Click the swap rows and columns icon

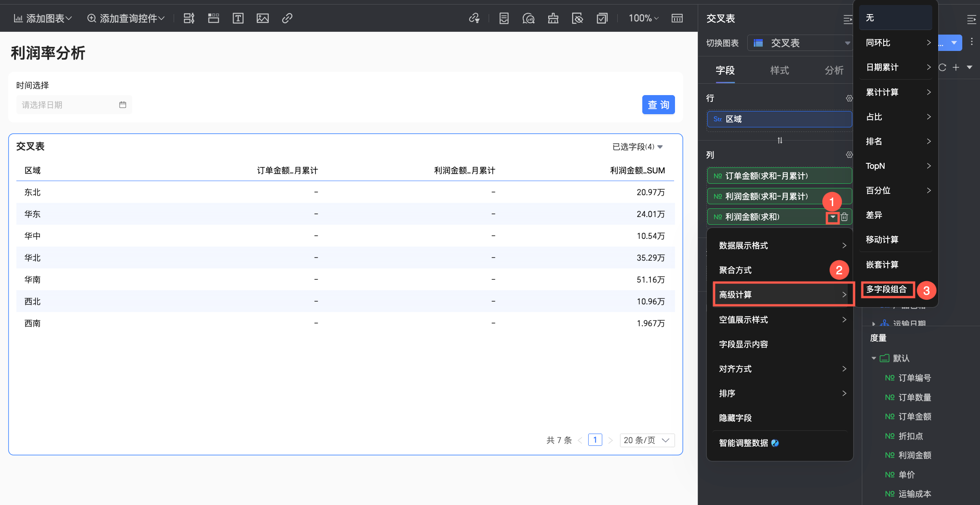780,140
